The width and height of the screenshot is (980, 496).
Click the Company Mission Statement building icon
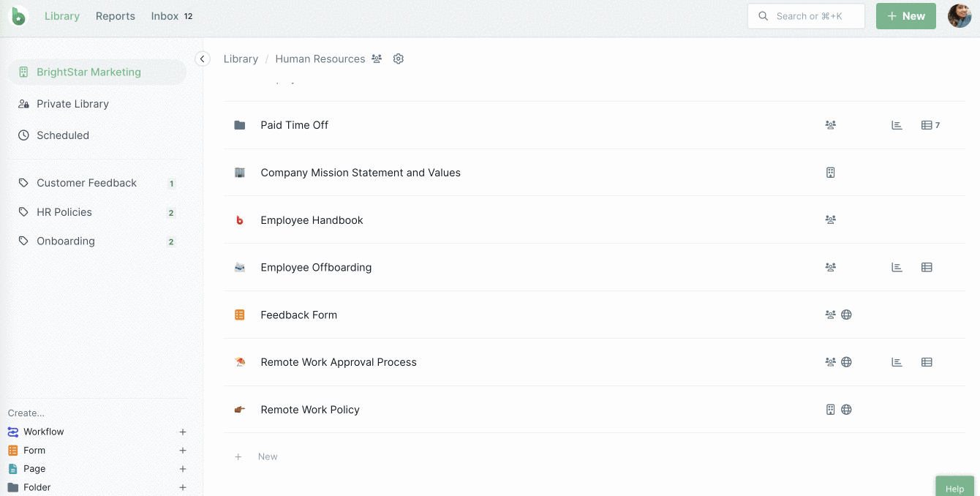pos(240,173)
